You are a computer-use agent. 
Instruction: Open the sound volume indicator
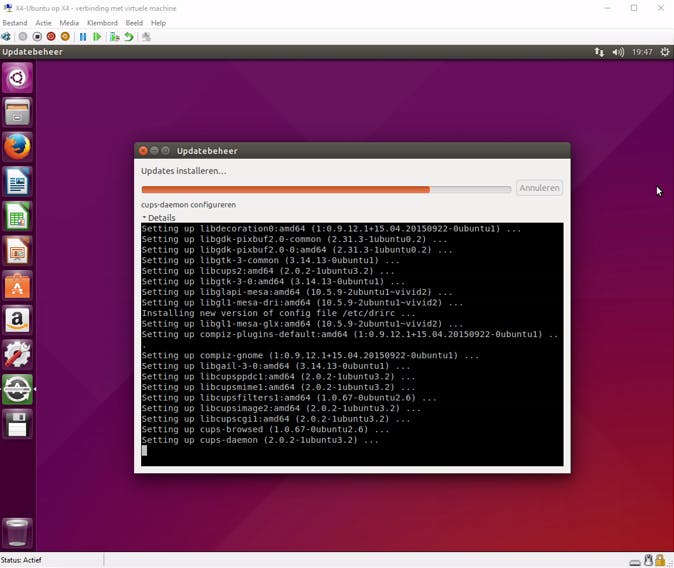[x=618, y=52]
